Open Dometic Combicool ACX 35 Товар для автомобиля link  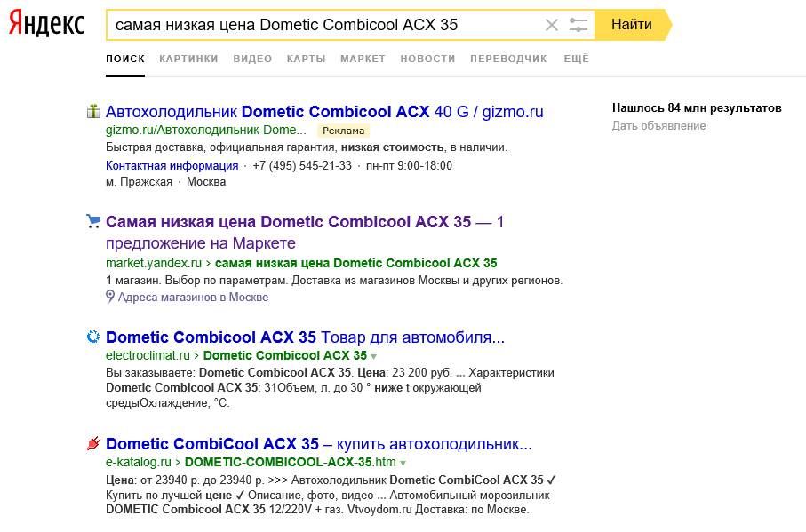tap(306, 337)
